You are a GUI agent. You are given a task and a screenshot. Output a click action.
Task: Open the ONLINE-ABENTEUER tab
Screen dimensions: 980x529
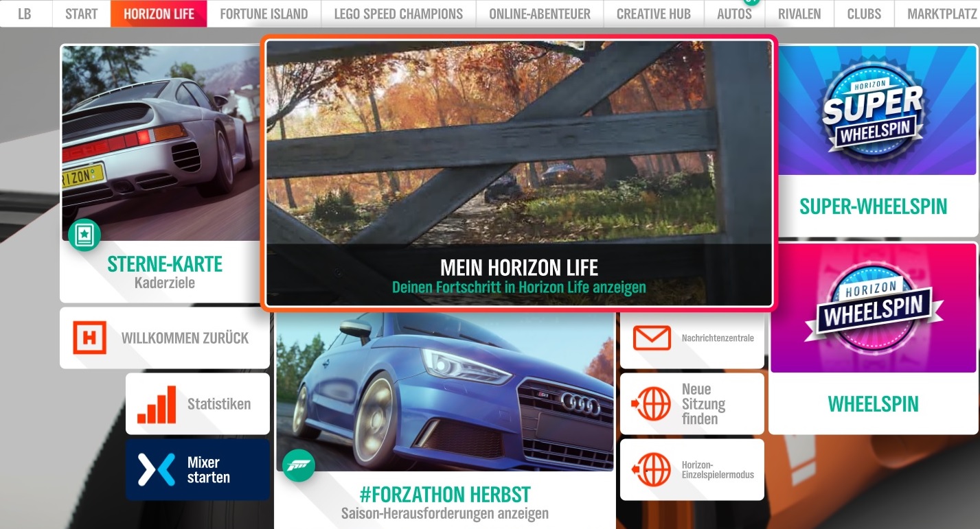point(540,14)
